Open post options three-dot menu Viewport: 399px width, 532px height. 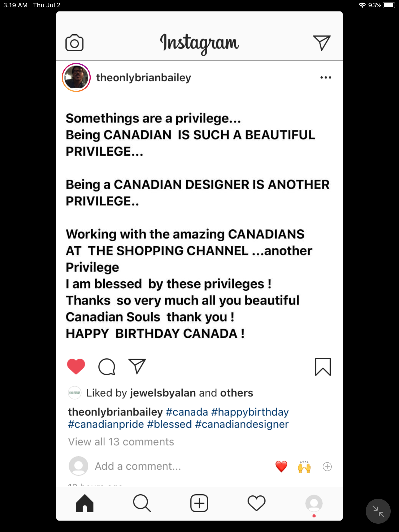(325, 77)
